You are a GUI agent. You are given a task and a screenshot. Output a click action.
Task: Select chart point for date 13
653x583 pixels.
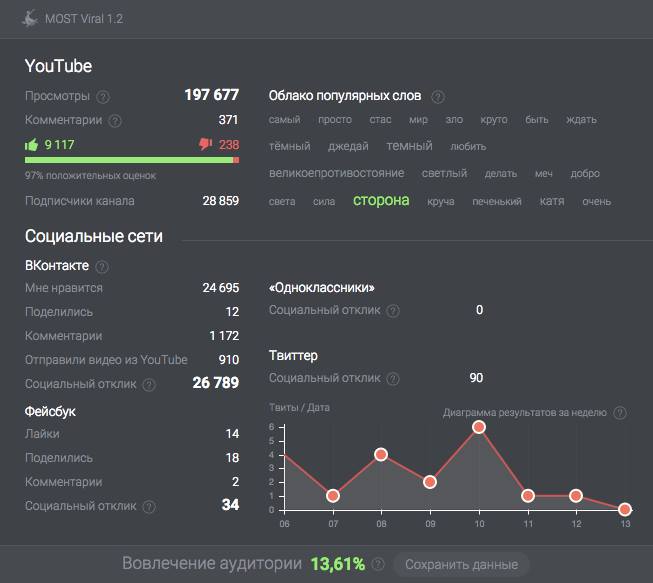point(624,509)
